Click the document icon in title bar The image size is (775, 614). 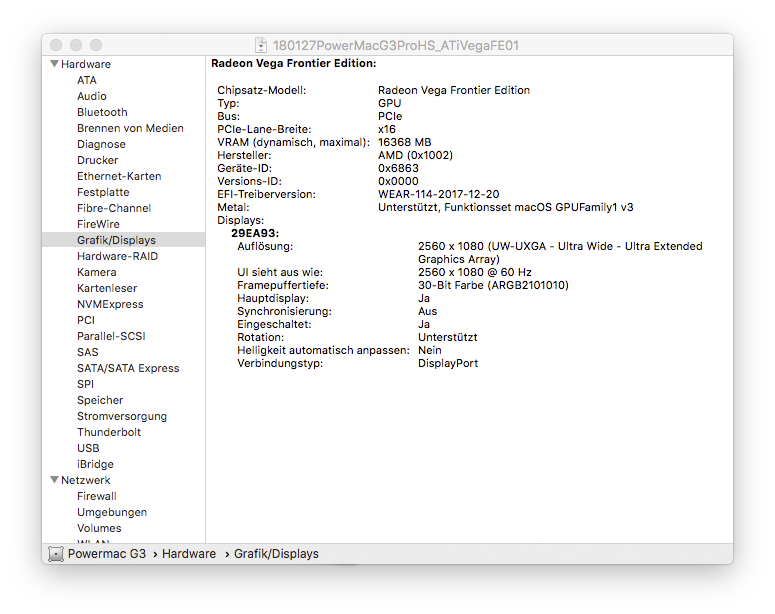click(x=261, y=45)
